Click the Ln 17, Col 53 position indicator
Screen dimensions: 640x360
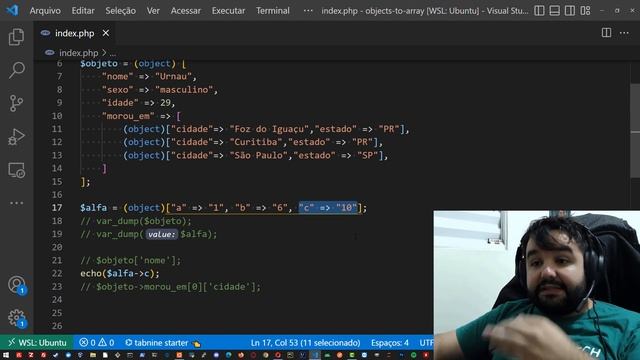pos(305,342)
